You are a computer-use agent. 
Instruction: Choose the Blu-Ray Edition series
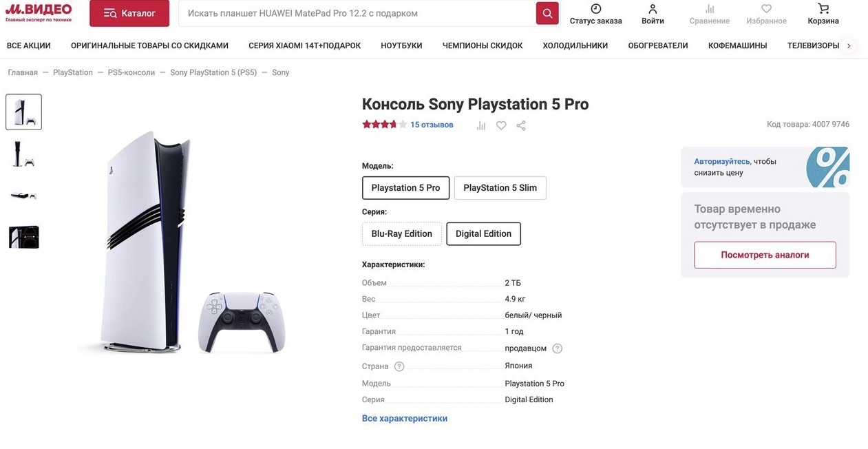tap(401, 234)
